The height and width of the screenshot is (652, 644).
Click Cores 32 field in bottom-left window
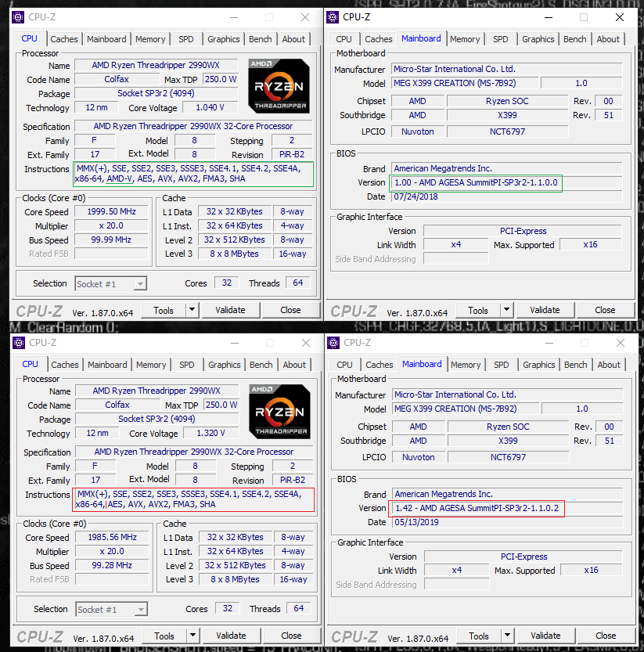[228, 608]
